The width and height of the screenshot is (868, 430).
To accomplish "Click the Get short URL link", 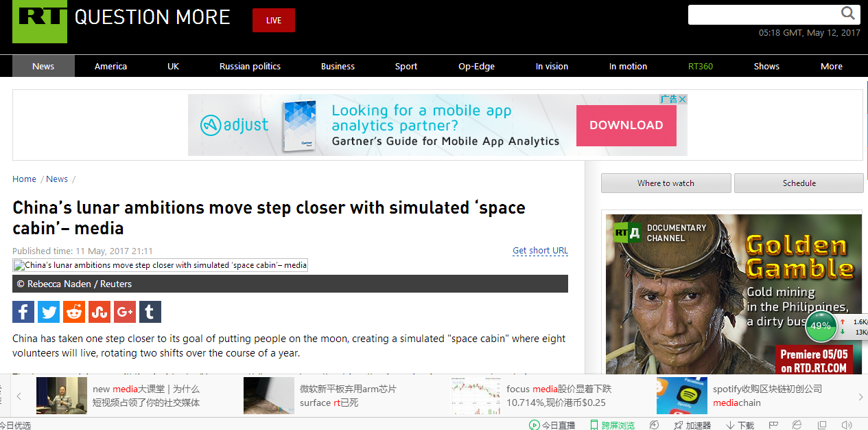I will pyautogui.click(x=540, y=251).
